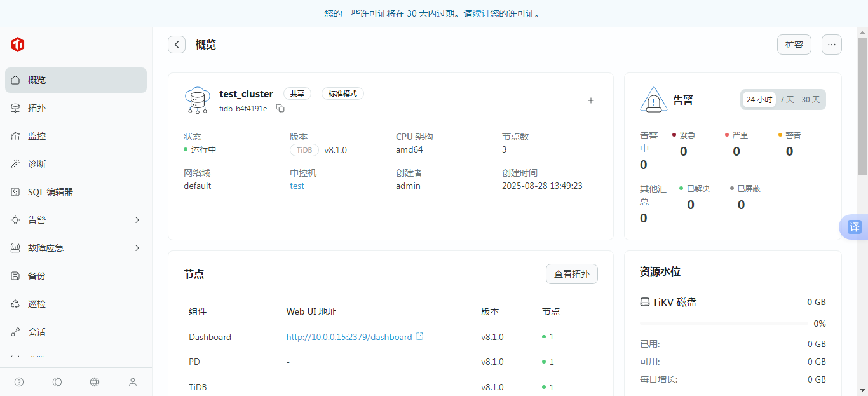Open the SQL 编辑器 menu item
The height and width of the screenshot is (396, 868).
[x=50, y=192]
